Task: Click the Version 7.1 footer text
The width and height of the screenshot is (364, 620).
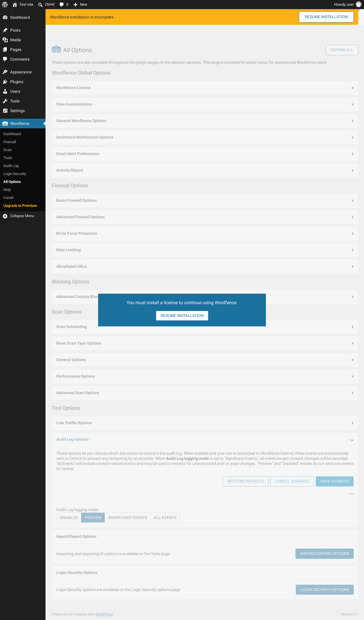Action: tap(349, 614)
